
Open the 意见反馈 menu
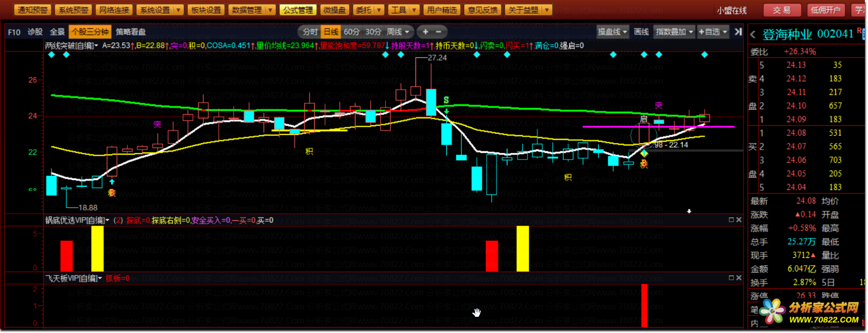[482, 10]
